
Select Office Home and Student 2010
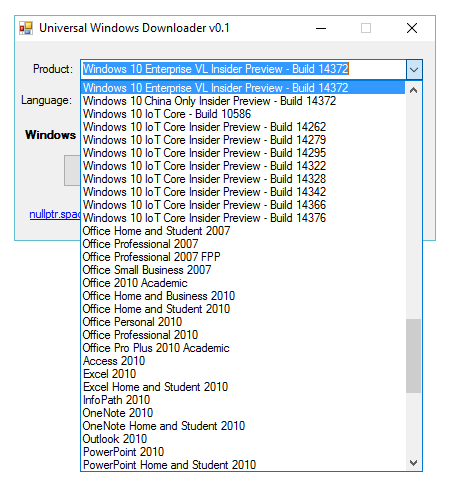click(243, 309)
